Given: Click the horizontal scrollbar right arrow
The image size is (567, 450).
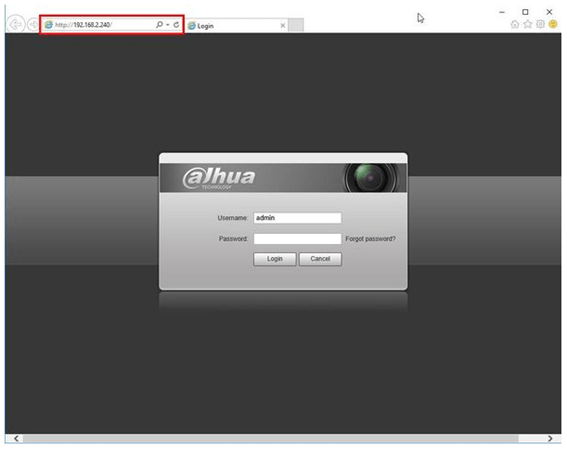Looking at the screenshot, I should click(x=550, y=438).
